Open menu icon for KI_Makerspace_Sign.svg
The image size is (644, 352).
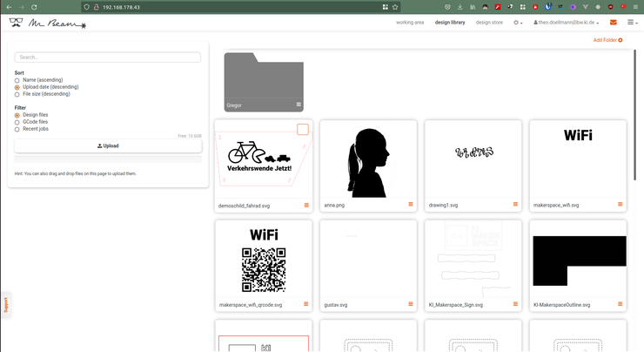(x=515, y=304)
